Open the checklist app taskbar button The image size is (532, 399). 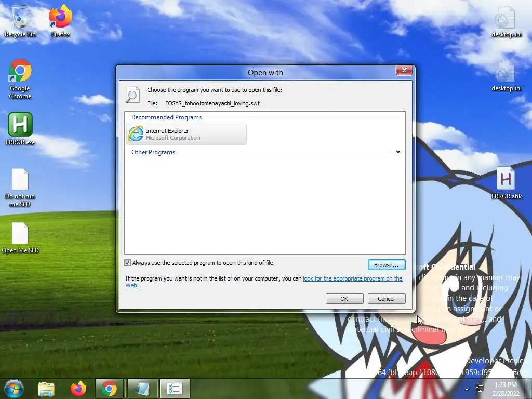[175, 389]
